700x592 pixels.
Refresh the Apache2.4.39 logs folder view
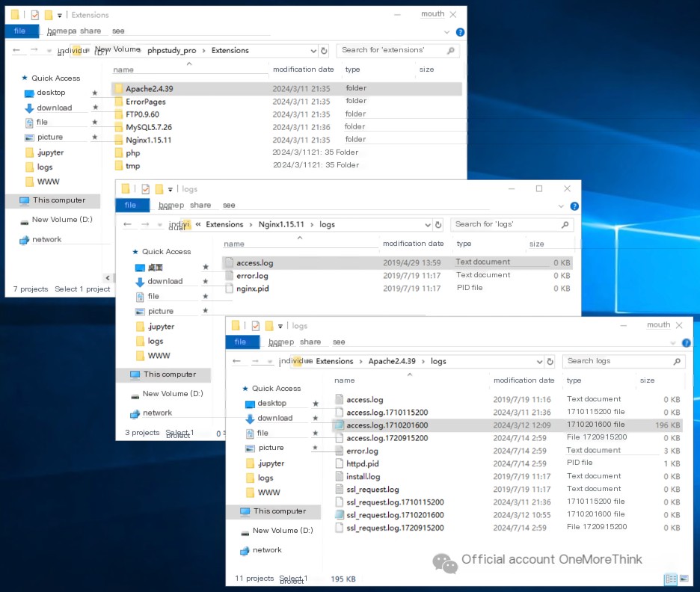pyautogui.click(x=550, y=361)
